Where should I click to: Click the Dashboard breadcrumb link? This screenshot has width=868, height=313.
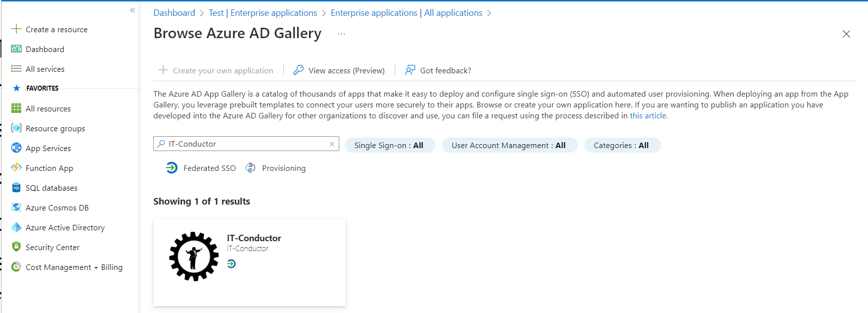point(174,13)
